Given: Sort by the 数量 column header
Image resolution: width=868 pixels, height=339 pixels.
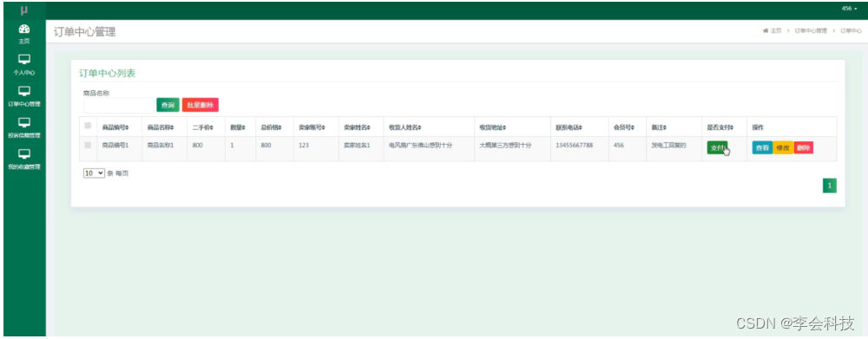Looking at the screenshot, I should 239,127.
